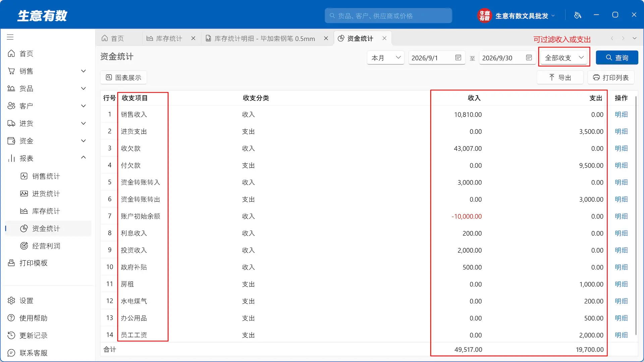Open 使用帮助 from the sidebar

tap(48, 318)
